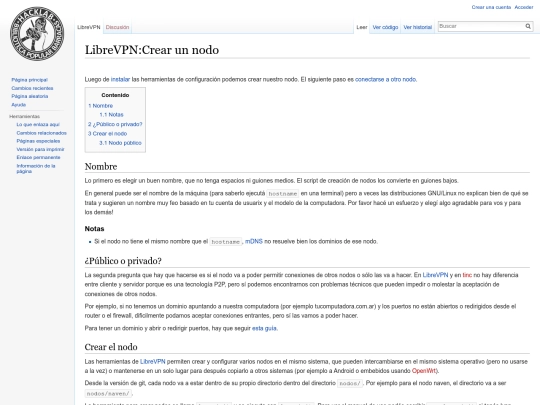This screenshot has width=540, height=405.
Task: Click the Notas subsection heading
Action: (94, 229)
